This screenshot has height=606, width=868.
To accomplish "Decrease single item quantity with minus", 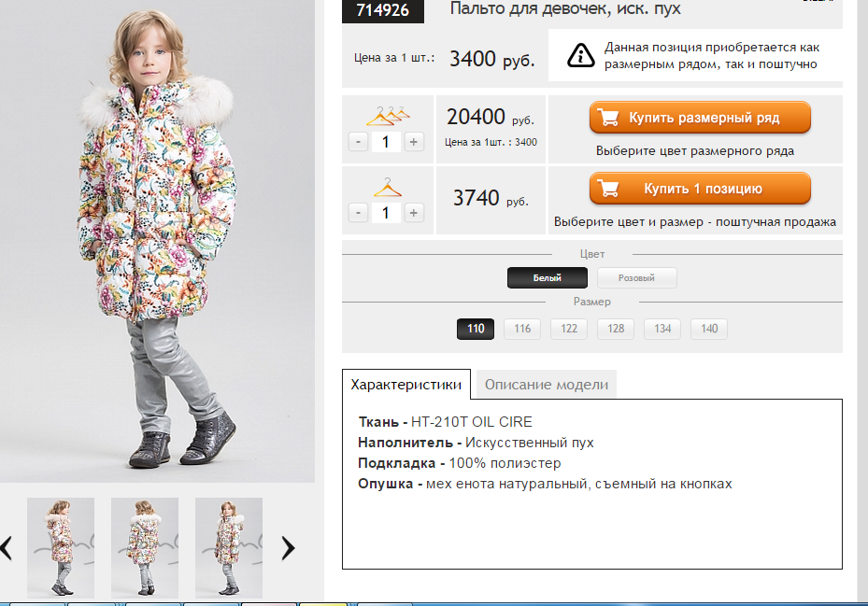I will click(358, 213).
